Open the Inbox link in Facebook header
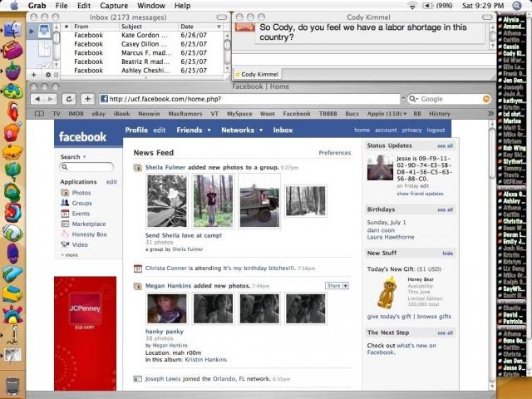This screenshot has width=532, height=399. point(283,131)
